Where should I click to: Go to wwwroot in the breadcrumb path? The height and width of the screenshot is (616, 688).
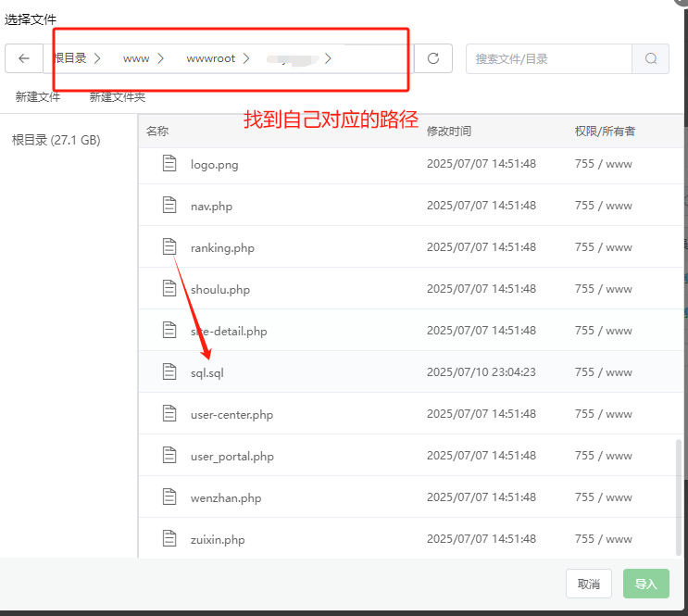click(210, 58)
